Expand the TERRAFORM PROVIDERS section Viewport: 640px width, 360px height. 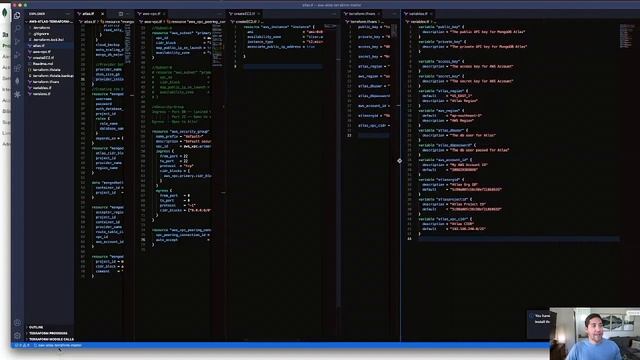pyautogui.click(x=49, y=333)
